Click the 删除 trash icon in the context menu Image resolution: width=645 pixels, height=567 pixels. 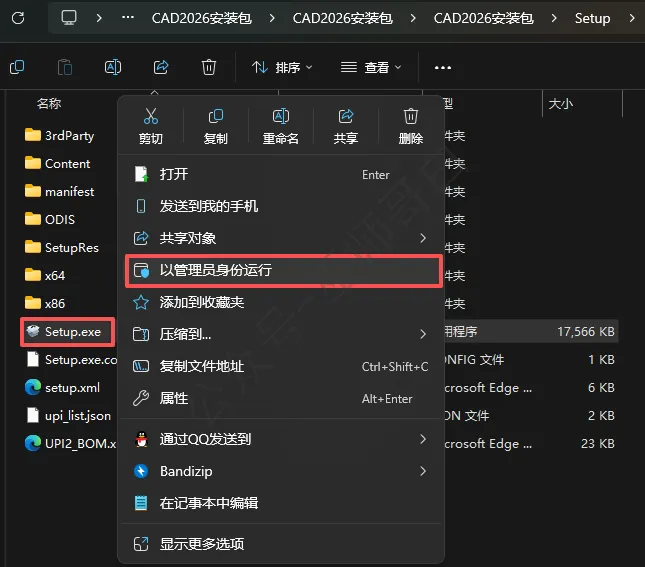pyautogui.click(x=411, y=116)
